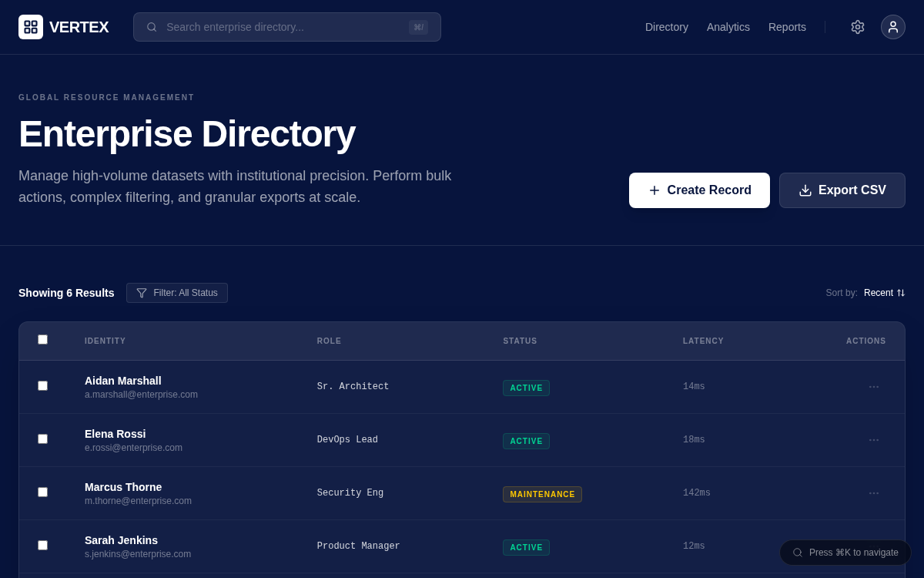Select the checkbox for Marcus Thorne
The height and width of the screenshot is (578, 924).
point(42,492)
